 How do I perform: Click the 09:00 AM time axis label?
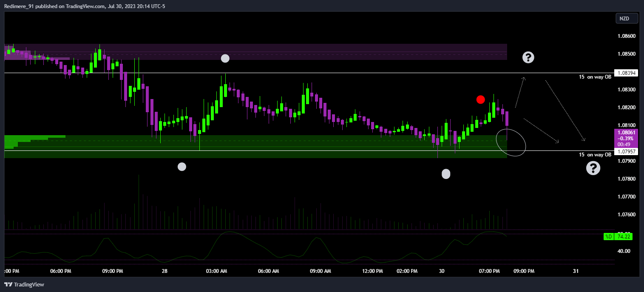tap(320, 271)
